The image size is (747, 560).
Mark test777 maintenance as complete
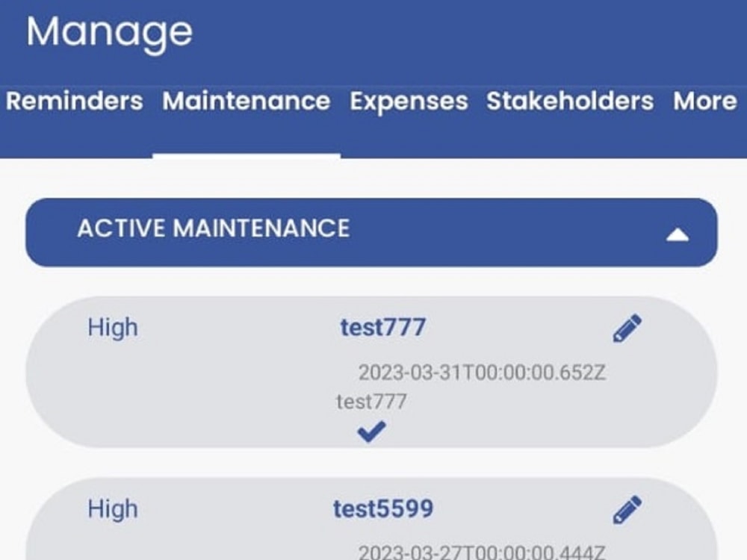(371, 429)
